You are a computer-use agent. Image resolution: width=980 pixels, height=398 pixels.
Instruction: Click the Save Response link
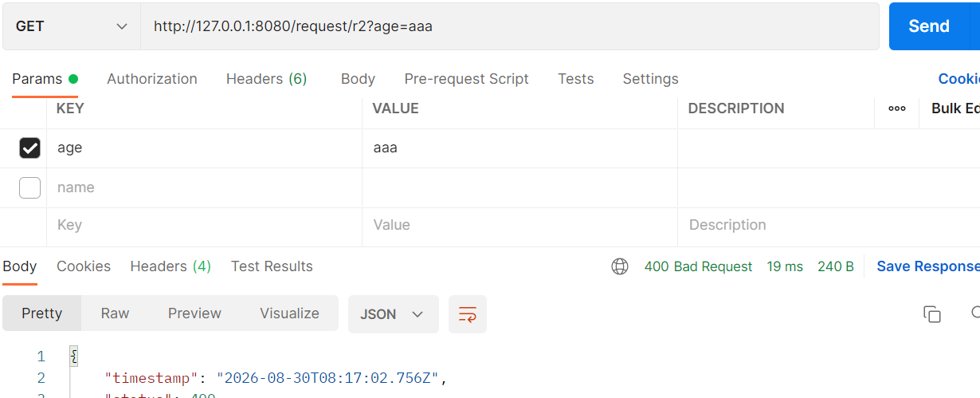[928, 266]
